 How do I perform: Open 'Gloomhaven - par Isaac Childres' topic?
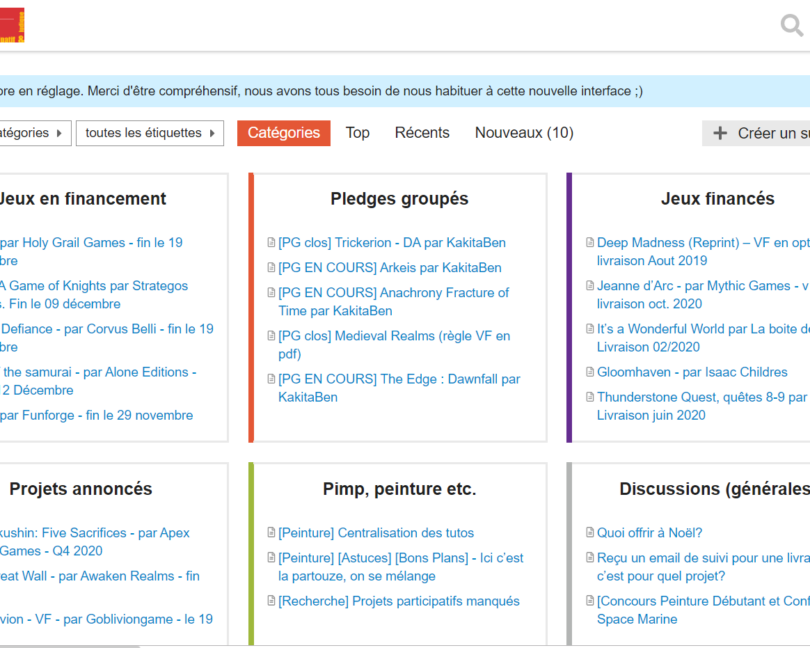(692, 372)
